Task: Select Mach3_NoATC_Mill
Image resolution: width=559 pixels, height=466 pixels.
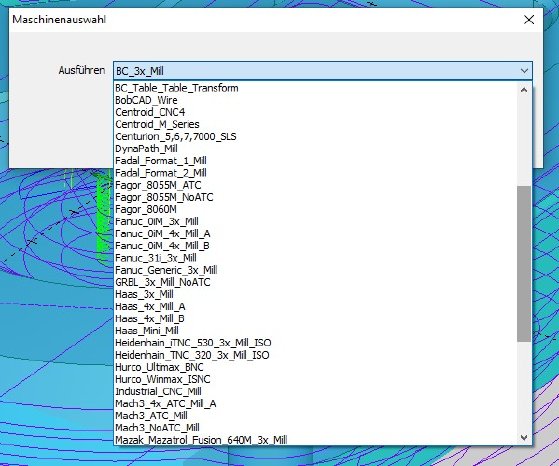Action: [316, 427]
